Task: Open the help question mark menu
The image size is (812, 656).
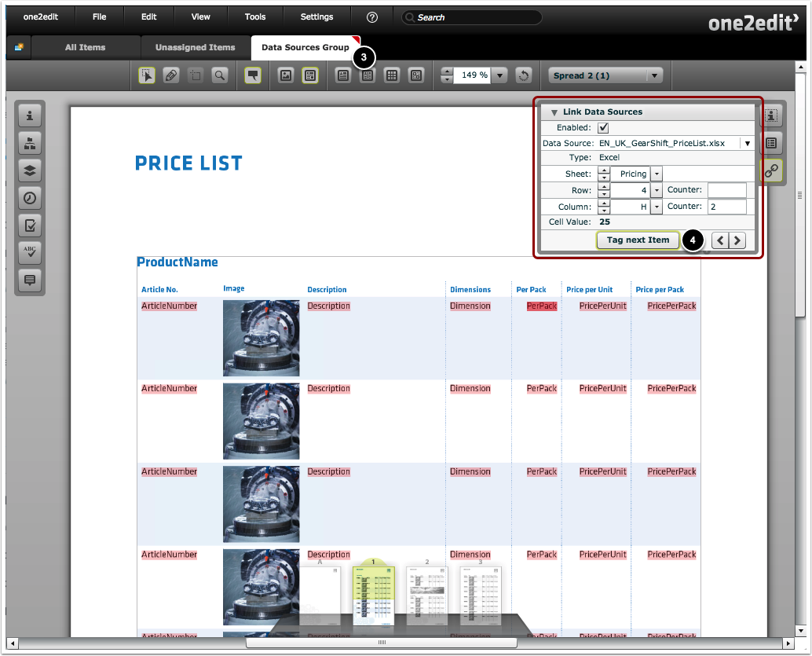Action: pyautogui.click(x=371, y=17)
